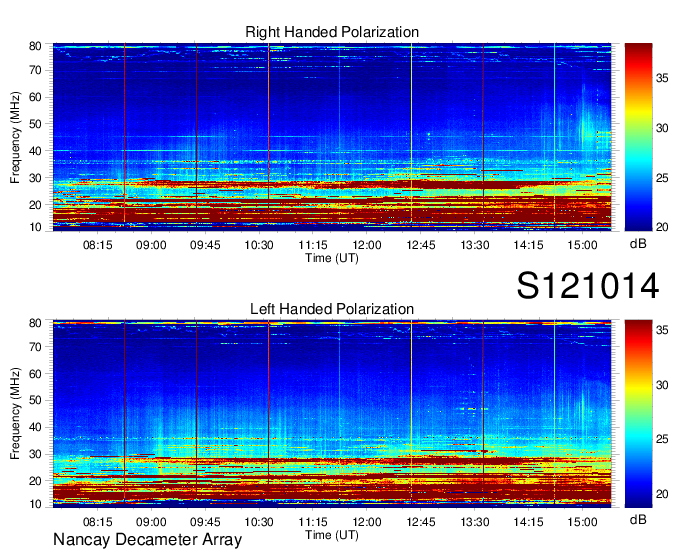Click the 11:15 time tick of Left Handed plot
Screen dimensions: 680x552
(x=313, y=522)
